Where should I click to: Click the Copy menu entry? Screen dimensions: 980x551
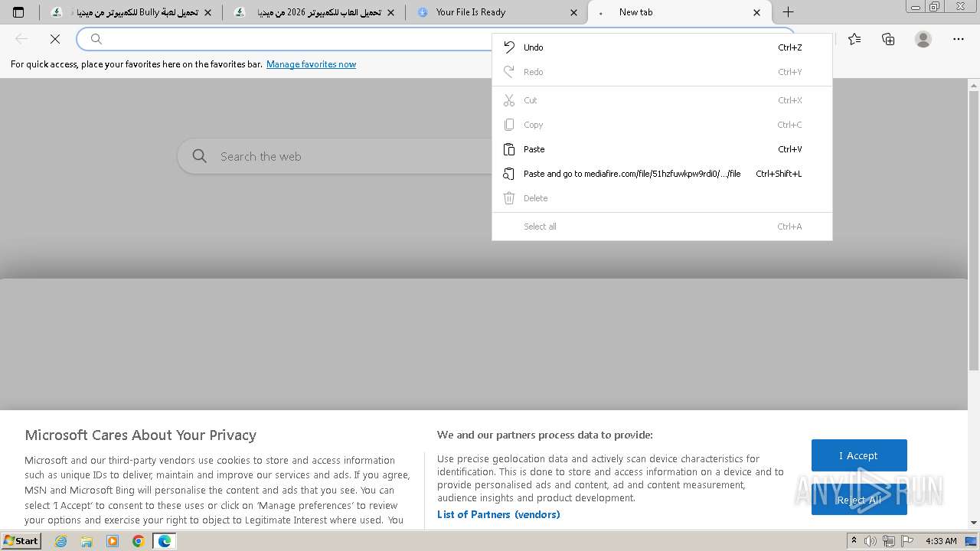[x=661, y=125]
